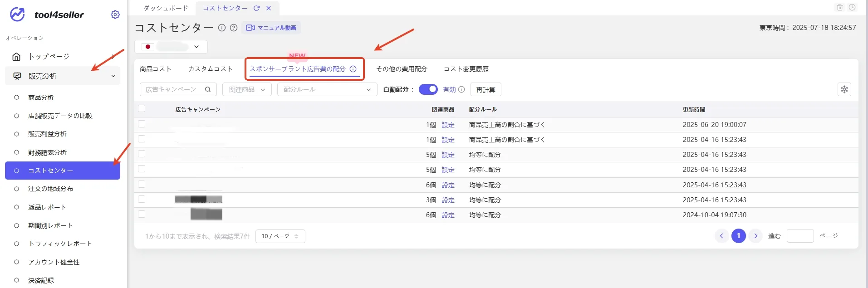Check the 2025-04-16 6個 row checkbox
868x288 pixels.
tap(142, 184)
